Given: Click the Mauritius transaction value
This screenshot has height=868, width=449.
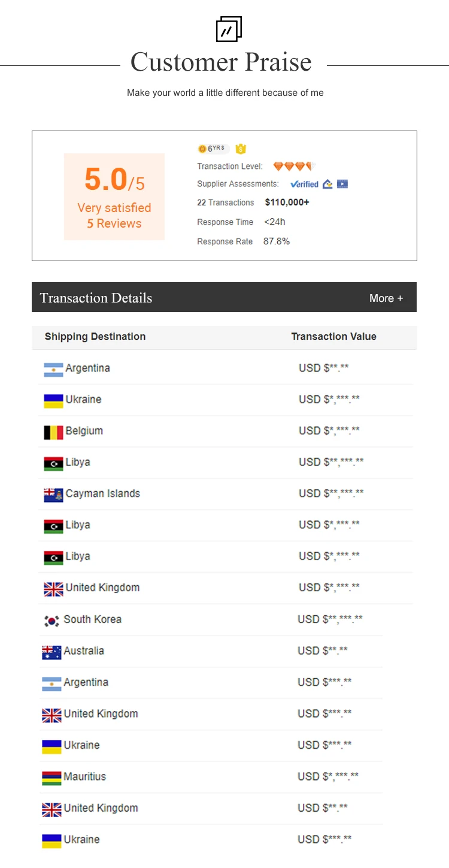Looking at the screenshot, I should tap(328, 776).
